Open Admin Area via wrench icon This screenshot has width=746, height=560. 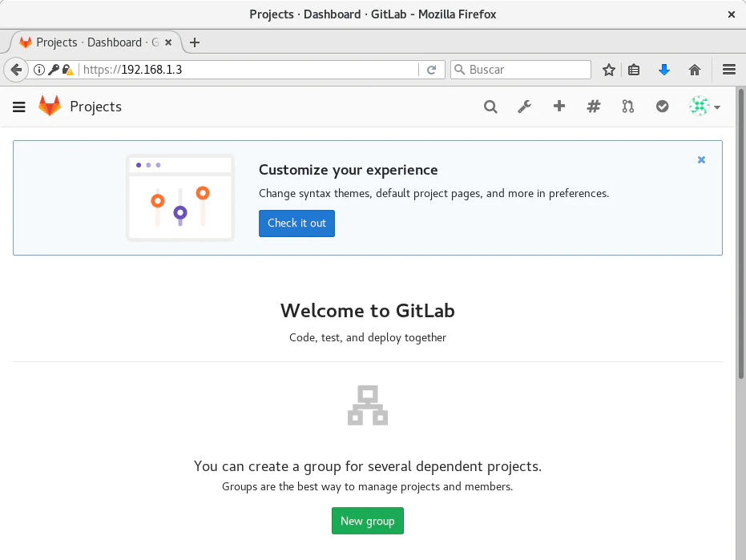pos(525,107)
